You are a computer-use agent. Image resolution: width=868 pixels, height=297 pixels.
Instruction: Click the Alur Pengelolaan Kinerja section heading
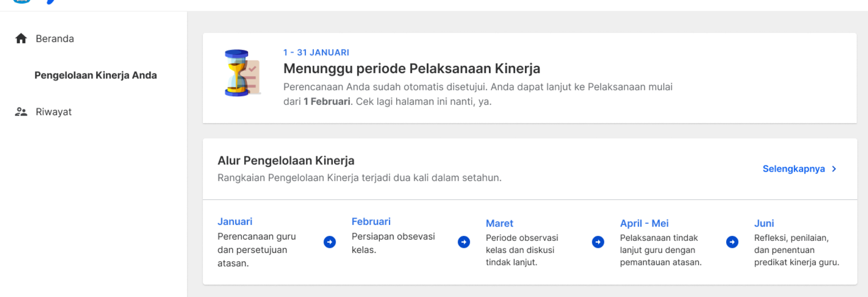(286, 161)
